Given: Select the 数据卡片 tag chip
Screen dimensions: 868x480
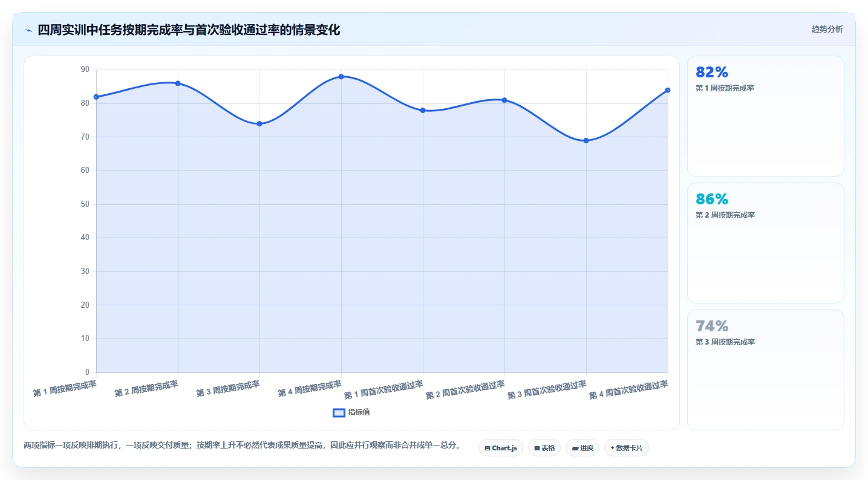Looking at the screenshot, I should (627, 448).
